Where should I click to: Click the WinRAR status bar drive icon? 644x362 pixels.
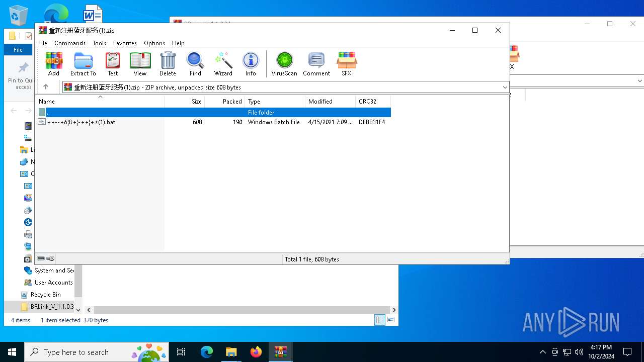point(41,258)
